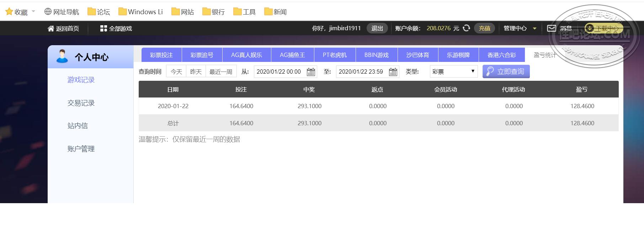Open 站内信 in the sidebar

pyautogui.click(x=78, y=126)
